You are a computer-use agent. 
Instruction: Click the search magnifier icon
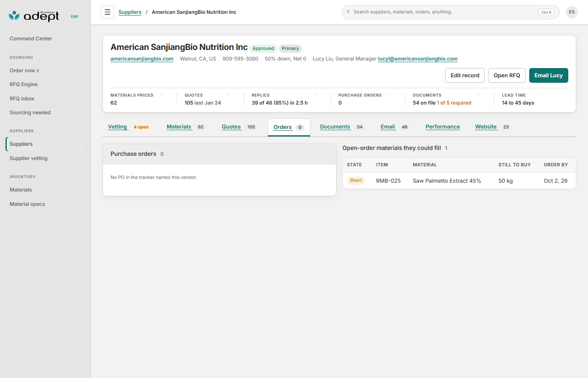click(348, 12)
